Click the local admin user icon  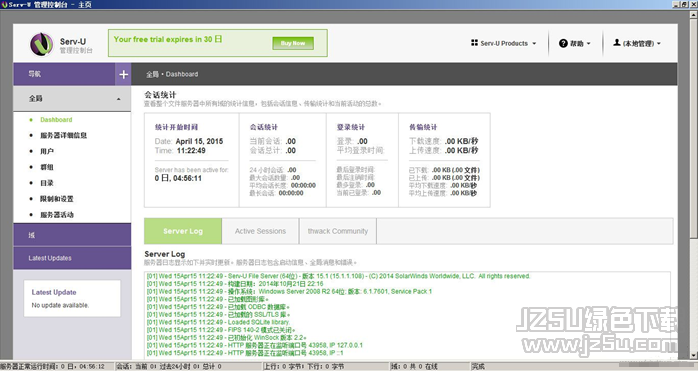[x=617, y=43]
